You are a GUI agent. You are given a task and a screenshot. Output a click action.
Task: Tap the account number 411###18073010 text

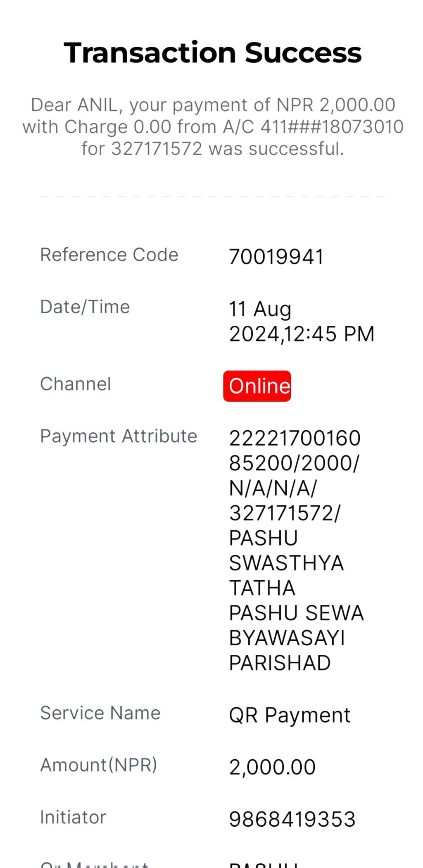[x=332, y=127]
